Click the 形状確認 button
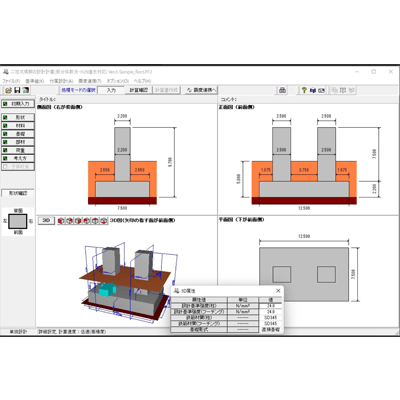 click(x=18, y=193)
